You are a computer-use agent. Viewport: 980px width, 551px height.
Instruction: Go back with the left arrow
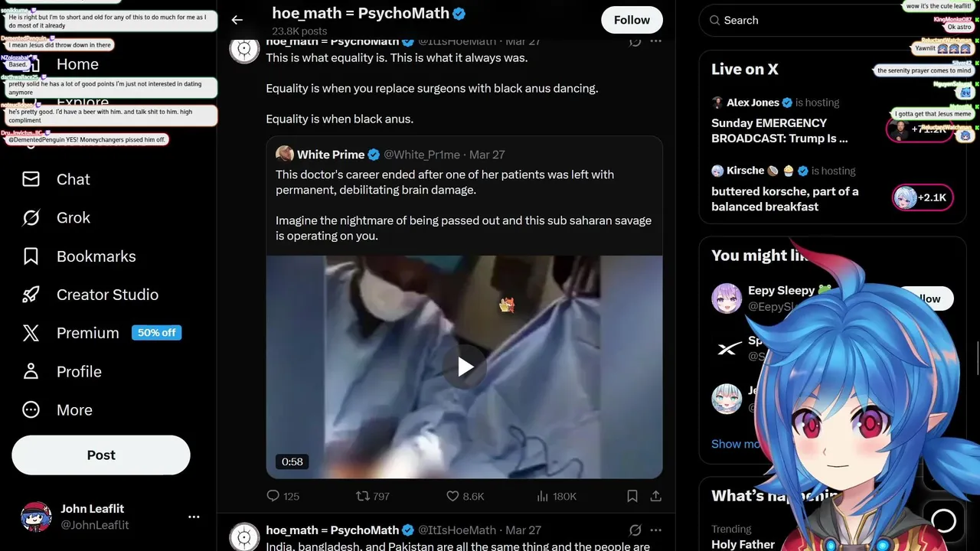tap(237, 20)
